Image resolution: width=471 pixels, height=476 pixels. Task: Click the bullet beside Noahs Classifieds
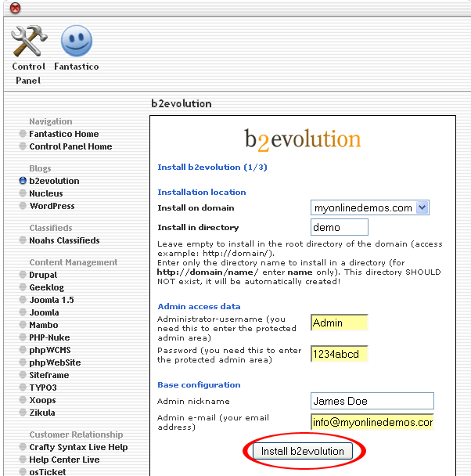point(23,240)
